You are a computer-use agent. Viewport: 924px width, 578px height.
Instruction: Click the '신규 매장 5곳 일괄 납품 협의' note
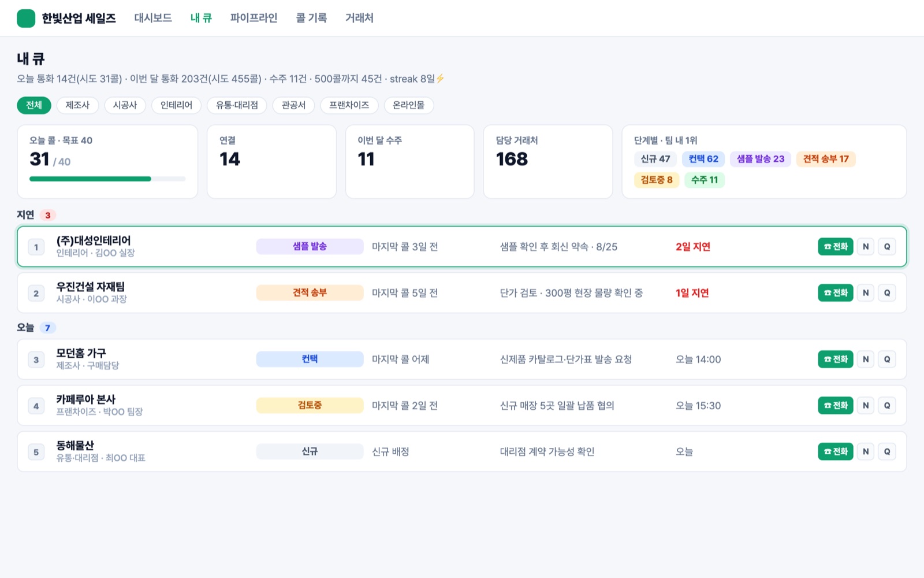(557, 406)
